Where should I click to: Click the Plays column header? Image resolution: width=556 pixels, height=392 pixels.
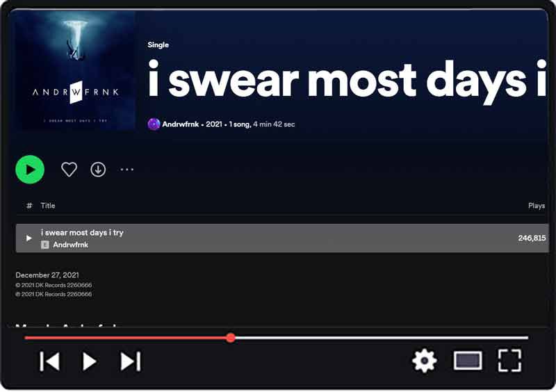(537, 206)
